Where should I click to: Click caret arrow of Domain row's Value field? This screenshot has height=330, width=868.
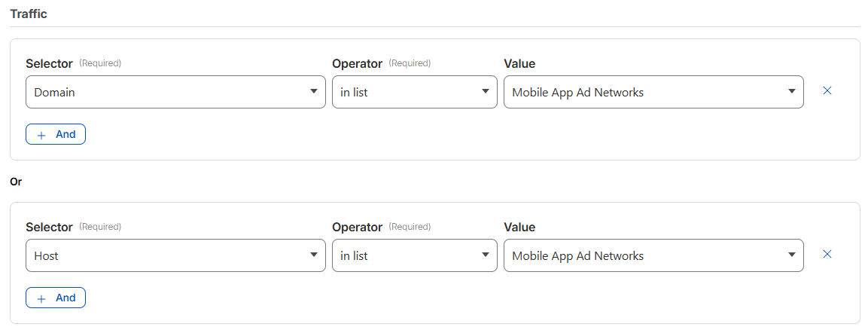[x=791, y=92]
